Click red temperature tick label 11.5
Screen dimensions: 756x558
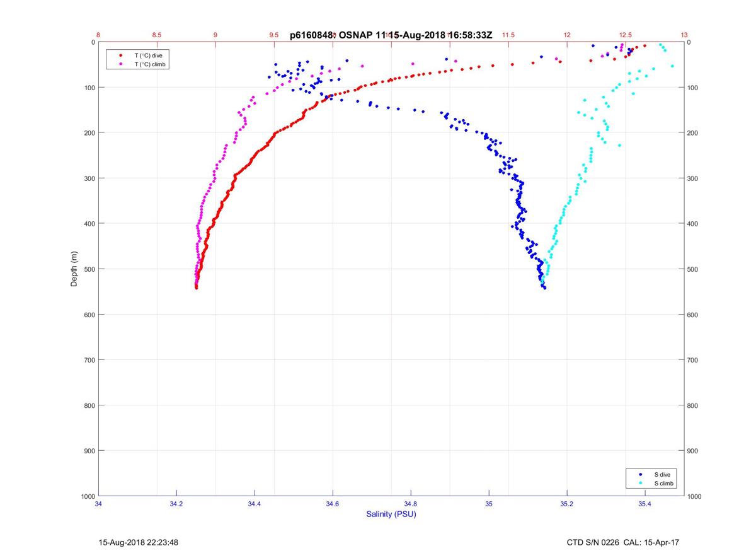pos(508,35)
